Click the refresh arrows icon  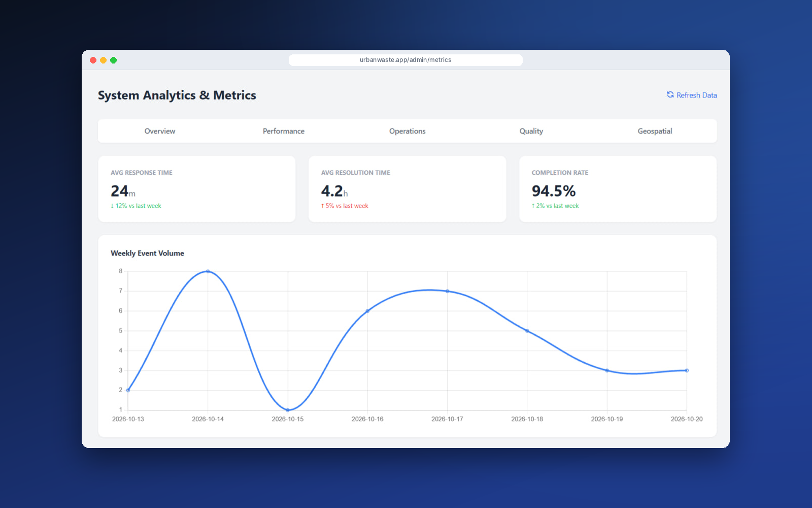[670, 94]
